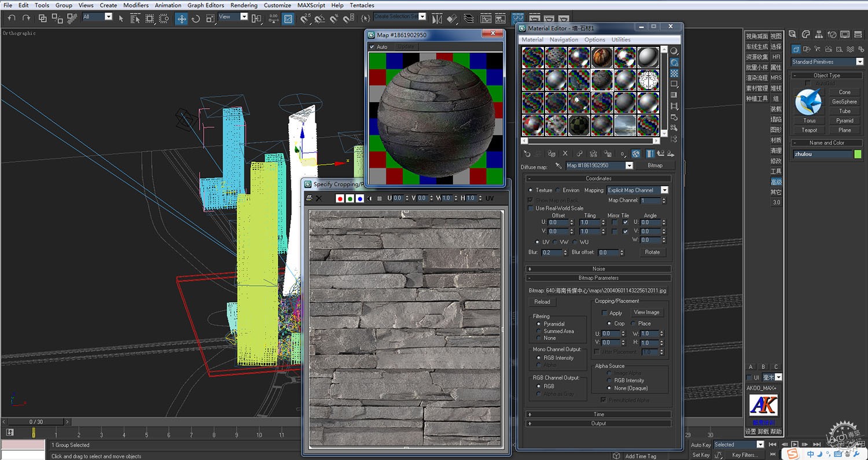Click the Teapot primitive button
This screenshot has width=868, height=460.
809,130
